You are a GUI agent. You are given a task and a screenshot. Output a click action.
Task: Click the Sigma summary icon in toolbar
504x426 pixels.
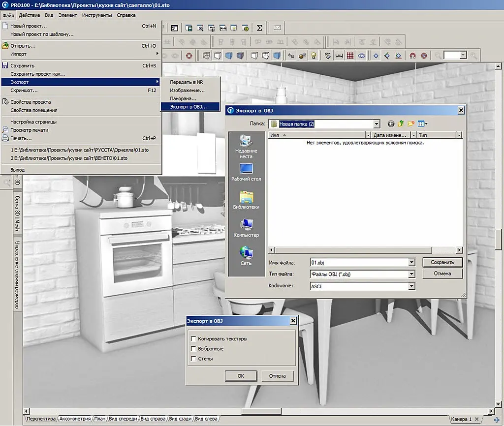click(x=259, y=28)
